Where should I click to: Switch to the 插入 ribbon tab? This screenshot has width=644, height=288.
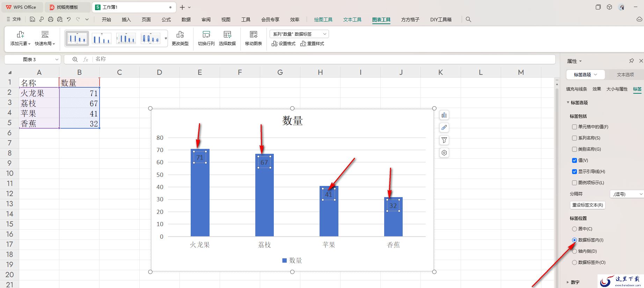[x=126, y=20]
